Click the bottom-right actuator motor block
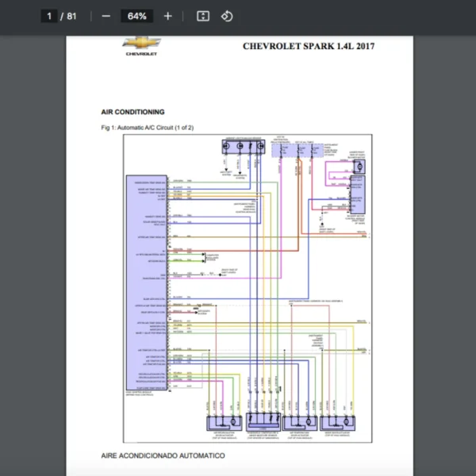This screenshot has height=476, width=476. click(340, 421)
